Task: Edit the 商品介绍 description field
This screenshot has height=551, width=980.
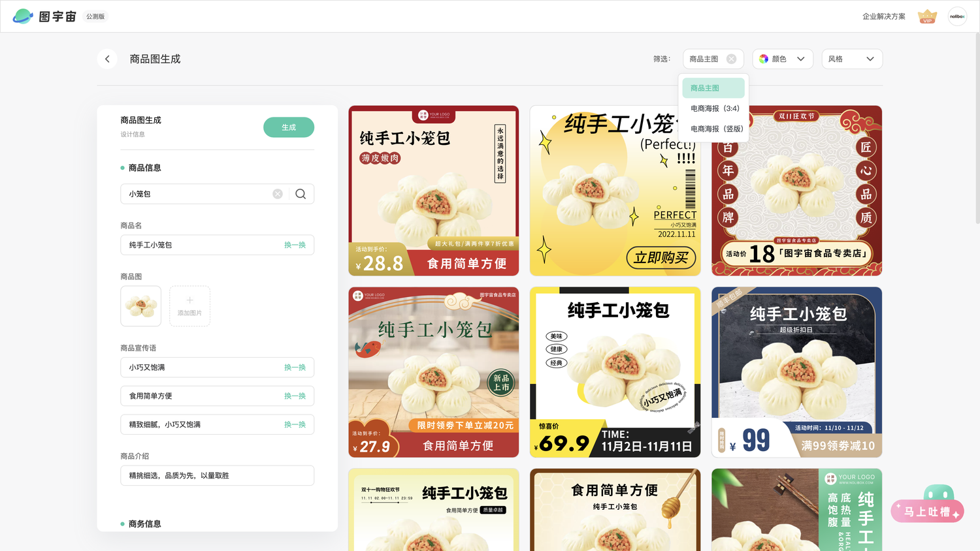Action: tap(217, 475)
